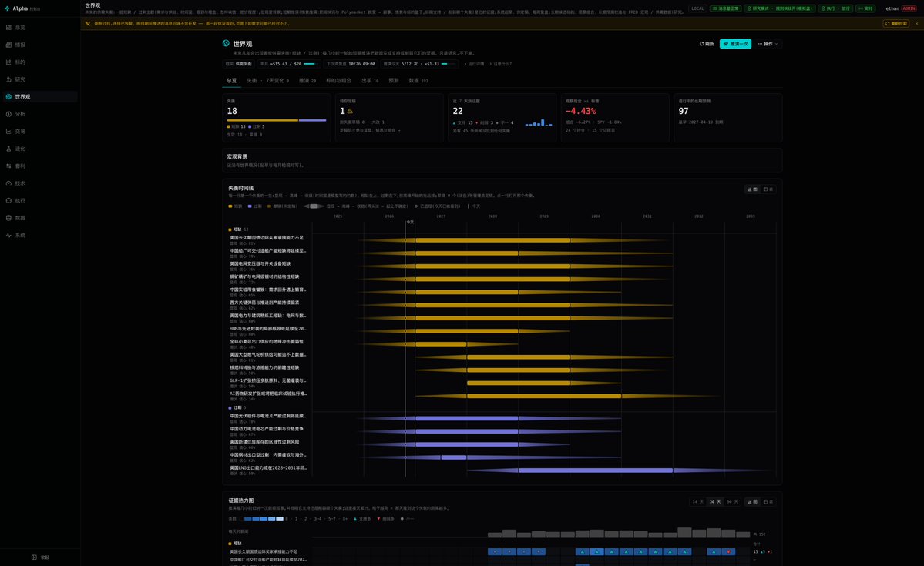This screenshot has height=566, width=924.
Task: Run 推演一次
Action: pos(735,44)
